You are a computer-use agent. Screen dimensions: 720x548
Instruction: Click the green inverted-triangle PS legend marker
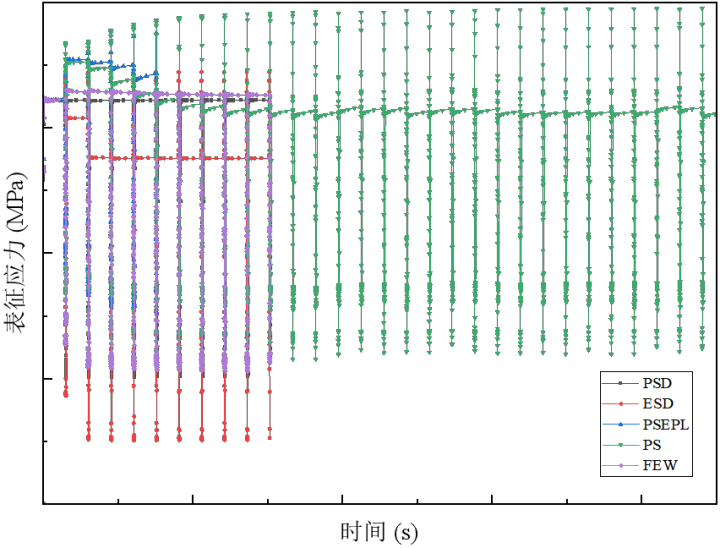point(620,446)
